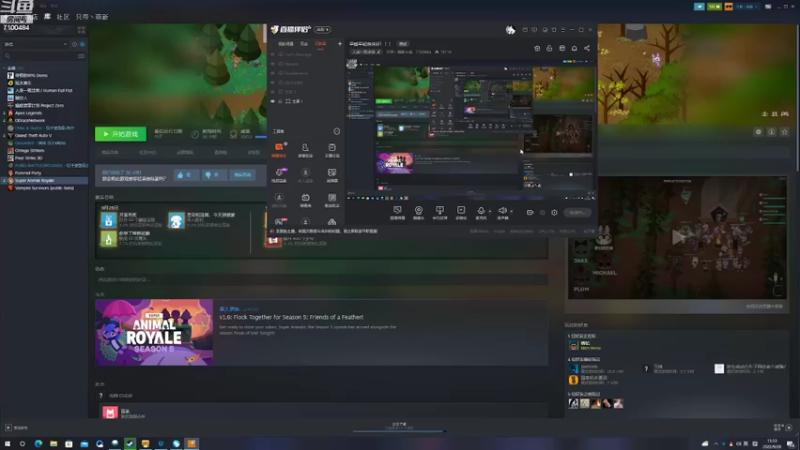
Task: Click ready-to-play filter icon in library sidebar
Action: point(83,44)
